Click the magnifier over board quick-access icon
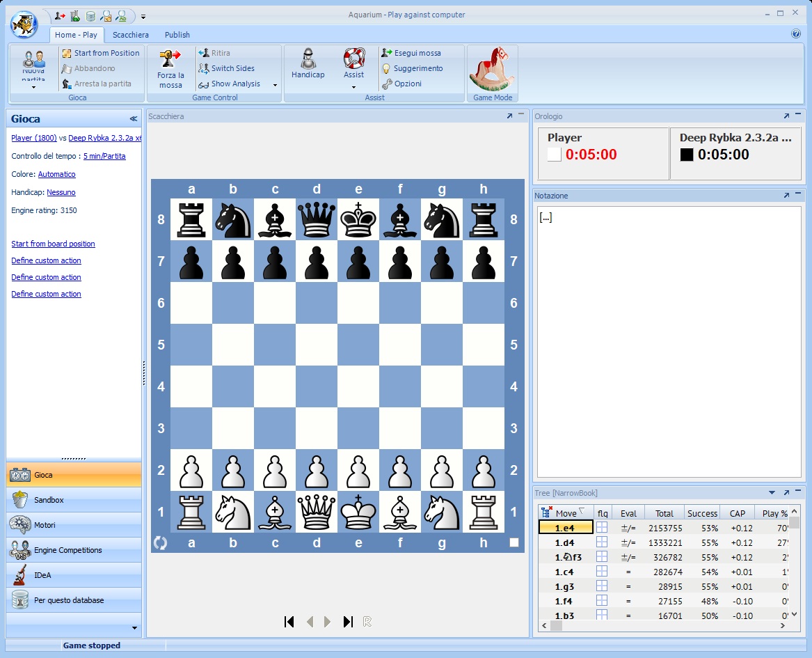812x658 pixels. (106, 17)
